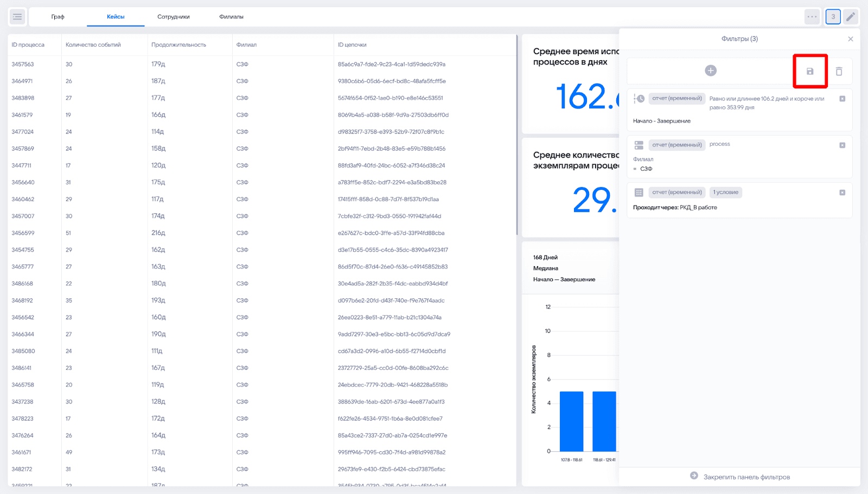Select process ID 3483898

pos(23,98)
